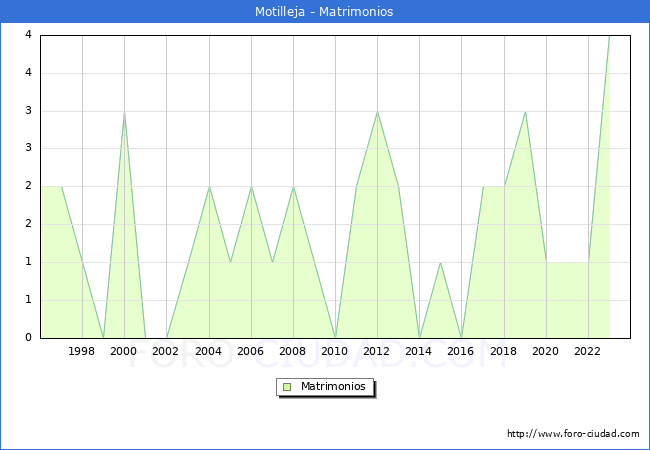Click the 2006 x-axis label
This screenshot has width=650, height=450.
pos(250,351)
